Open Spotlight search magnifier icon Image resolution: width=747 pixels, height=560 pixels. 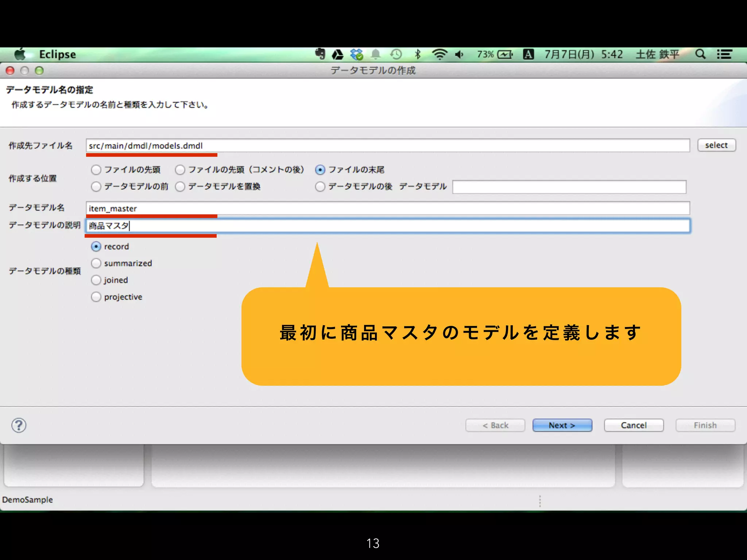click(x=700, y=54)
